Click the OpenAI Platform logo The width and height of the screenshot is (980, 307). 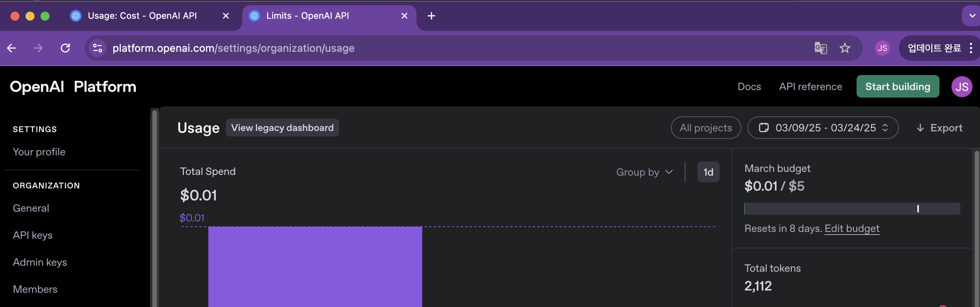click(x=73, y=86)
